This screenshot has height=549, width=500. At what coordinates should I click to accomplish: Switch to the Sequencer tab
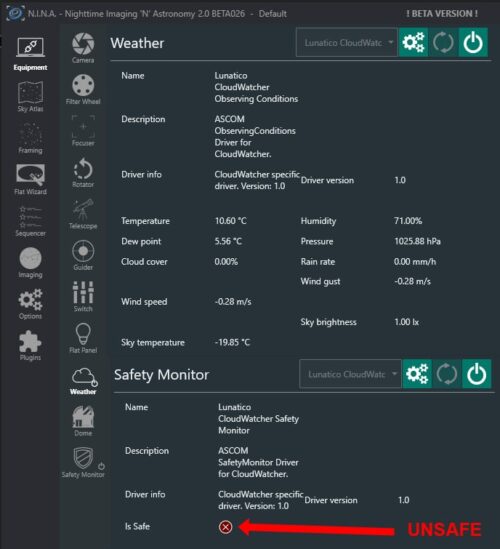[x=30, y=221]
